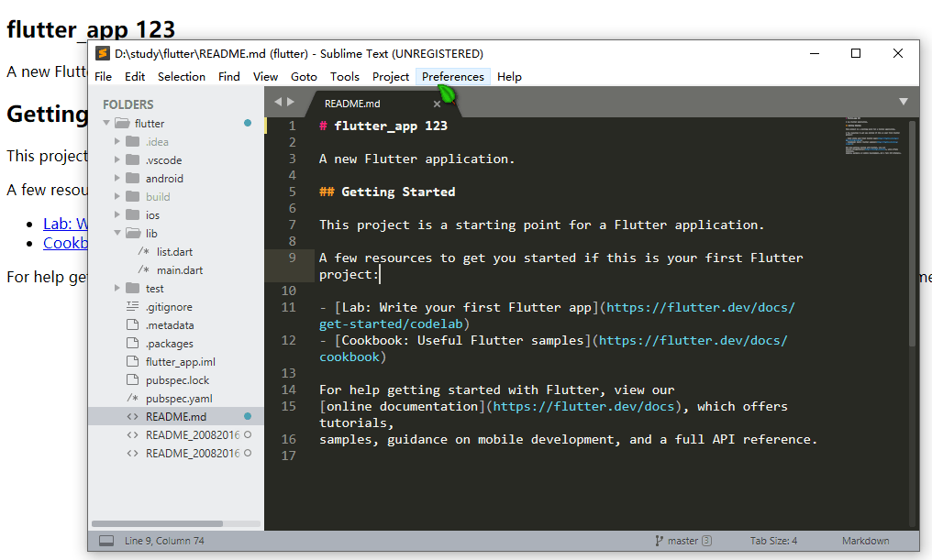Expand the android folder arrow

pyautogui.click(x=117, y=178)
